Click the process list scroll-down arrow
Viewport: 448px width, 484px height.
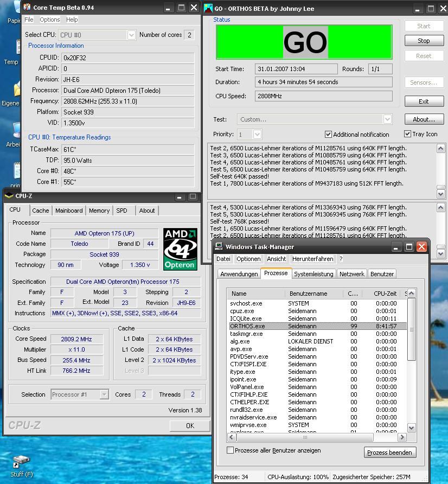click(x=411, y=428)
